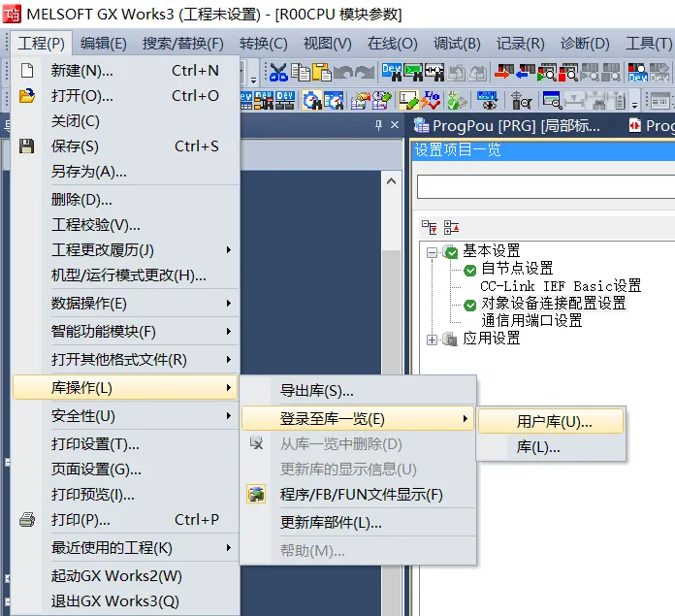
Task: Choose 用户库(U)... in submenu
Action: coord(551,421)
